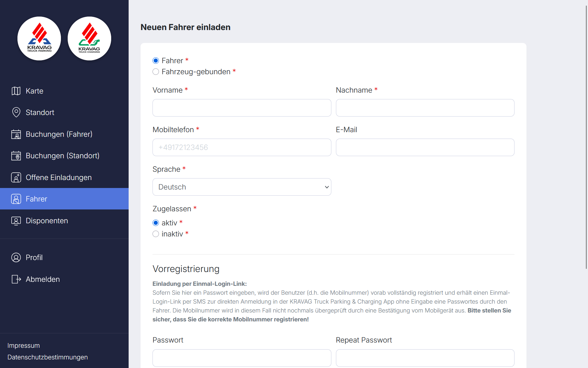Click the add-person icon beside Offene Einladungen
This screenshot has height=368, width=588.
click(x=16, y=177)
